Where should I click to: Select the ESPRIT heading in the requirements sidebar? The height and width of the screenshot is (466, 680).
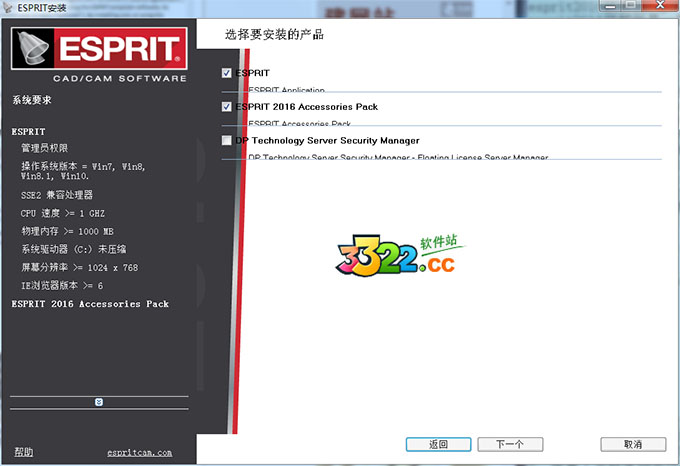tap(28, 131)
